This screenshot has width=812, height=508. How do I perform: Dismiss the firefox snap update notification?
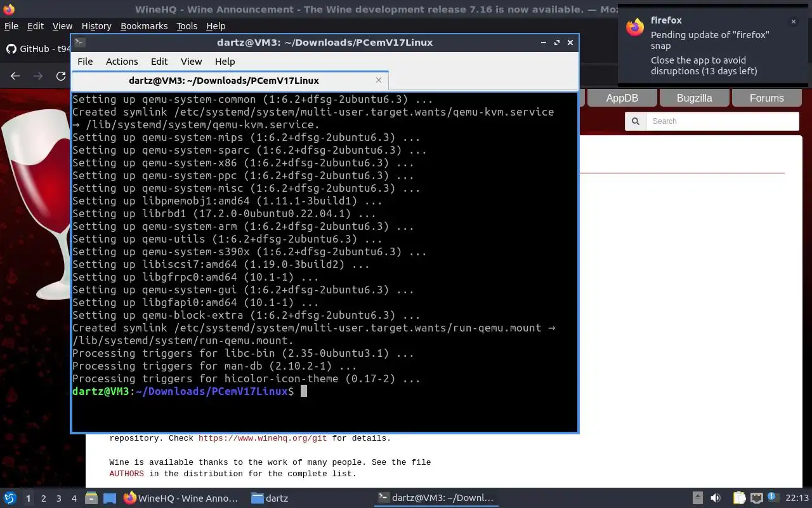pos(793,22)
